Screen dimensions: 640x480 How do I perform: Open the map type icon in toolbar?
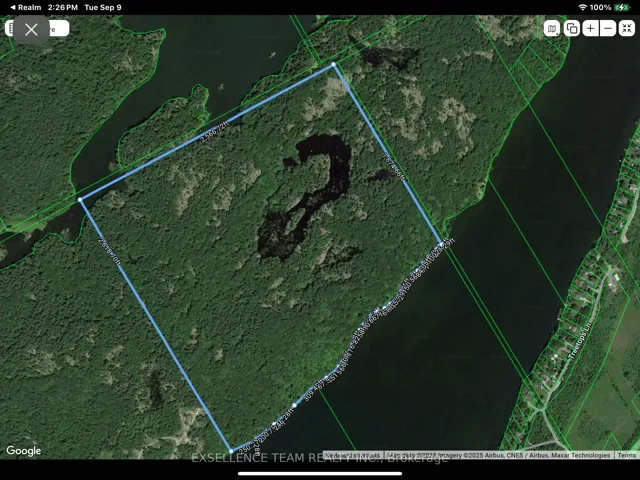pos(552,28)
